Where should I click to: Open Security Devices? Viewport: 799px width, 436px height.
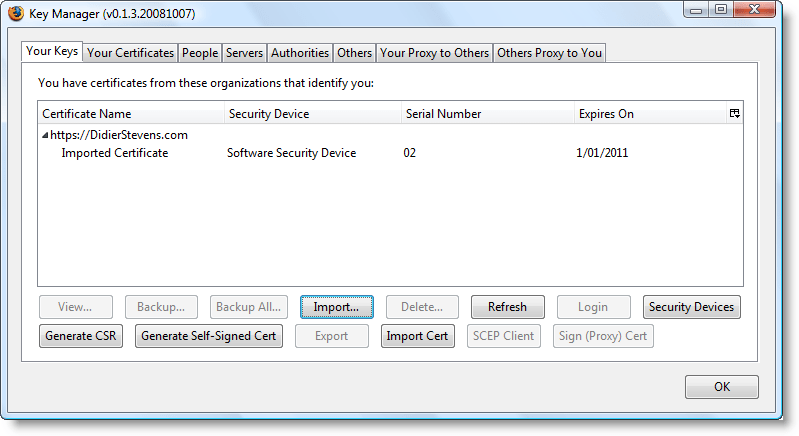(691, 307)
